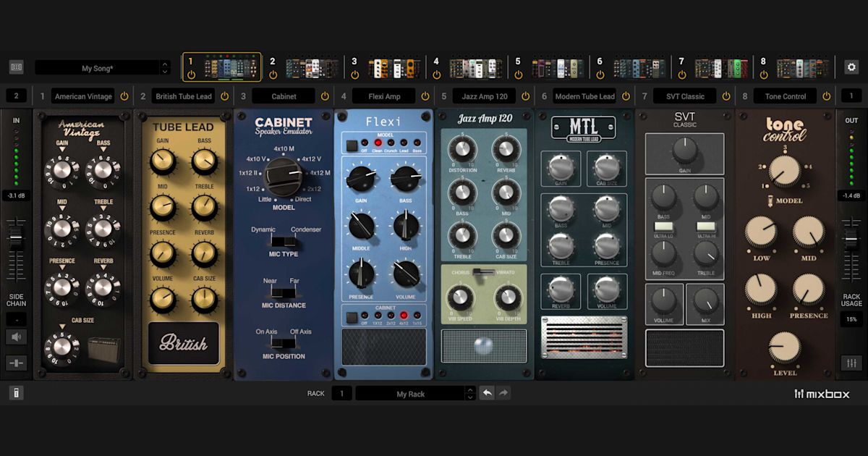868x456 pixels.
Task: Click the undo arrow near My Rack
Action: pyautogui.click(x=488, y=393)
